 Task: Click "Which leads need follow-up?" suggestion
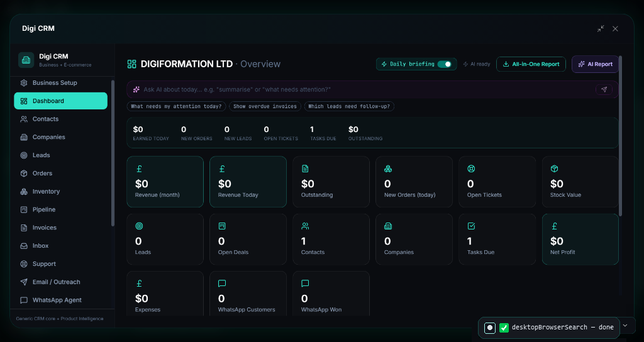click(349, 106)
